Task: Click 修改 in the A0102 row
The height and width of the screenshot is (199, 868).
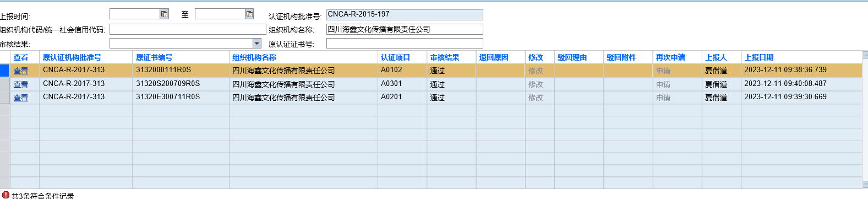Action: click(x=536, y=71)
